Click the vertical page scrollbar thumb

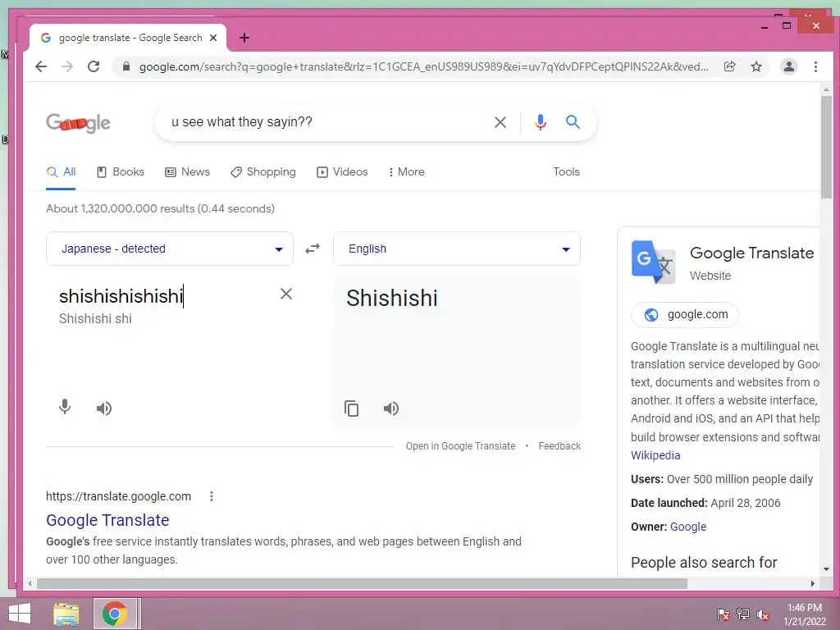(826, 147)
